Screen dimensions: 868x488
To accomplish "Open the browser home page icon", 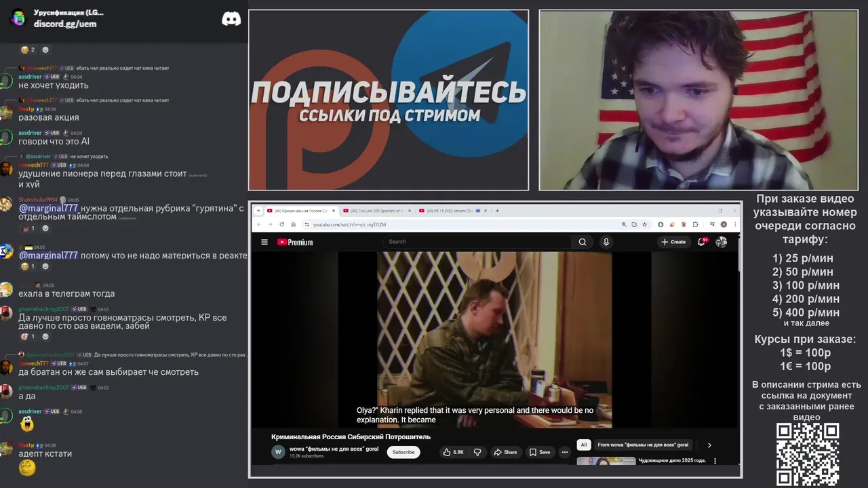I will click(x=293, y=224).
